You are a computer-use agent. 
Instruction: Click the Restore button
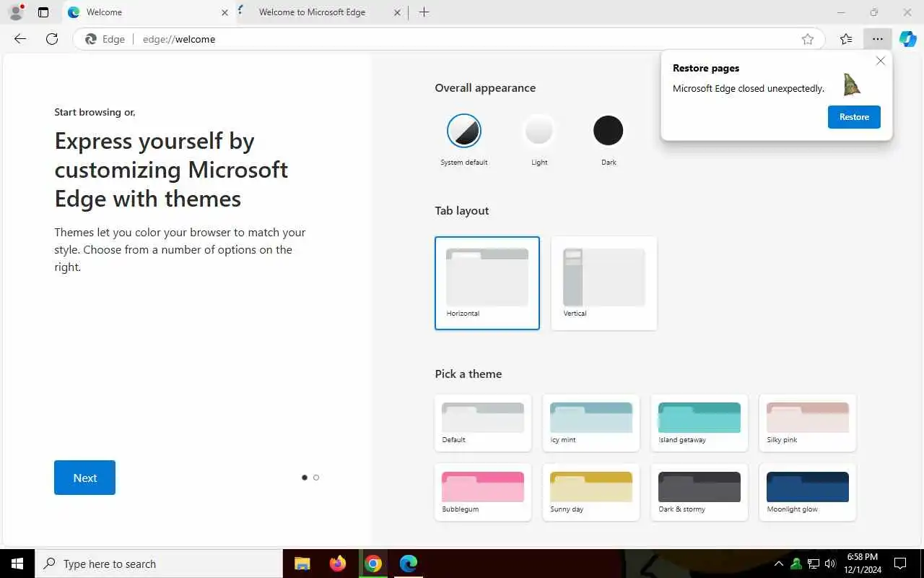854,117
